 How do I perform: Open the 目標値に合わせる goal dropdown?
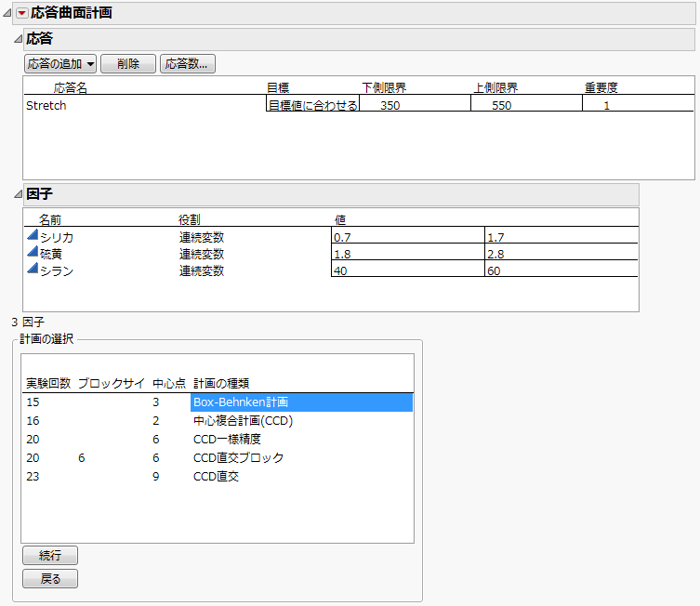point(313,105)
